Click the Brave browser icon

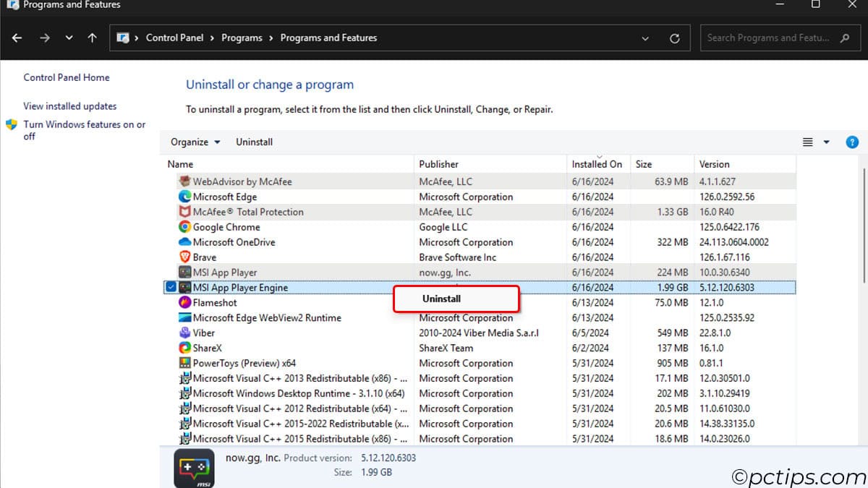click(x=184, y=257)
